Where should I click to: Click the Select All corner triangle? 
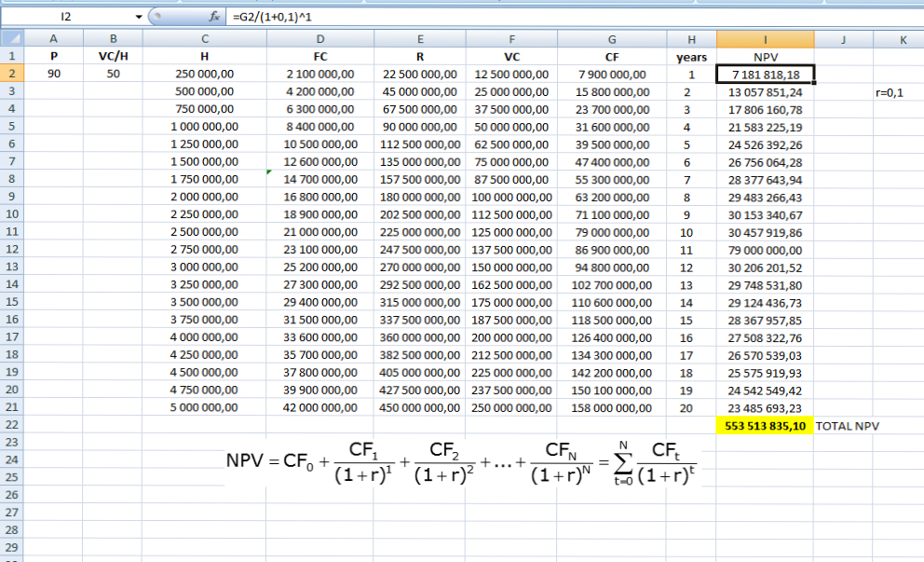click(11, 38)
